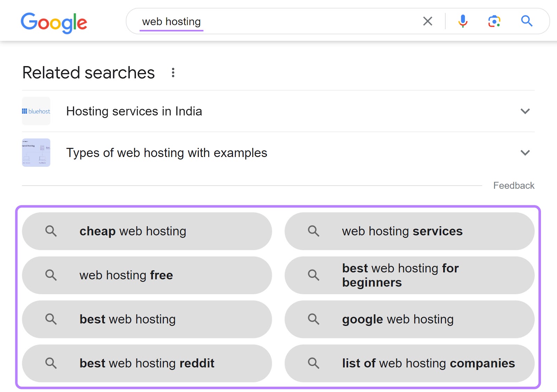Click the magnifier icon beside 'cheap web hosting'
Viewport: 557px width, 392px height.
coord(52,231)
